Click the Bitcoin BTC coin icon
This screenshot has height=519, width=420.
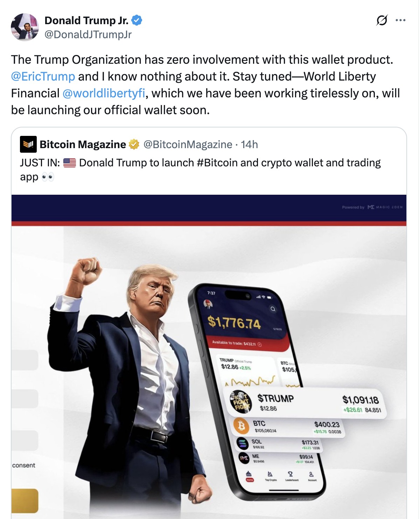pos(241,426)
